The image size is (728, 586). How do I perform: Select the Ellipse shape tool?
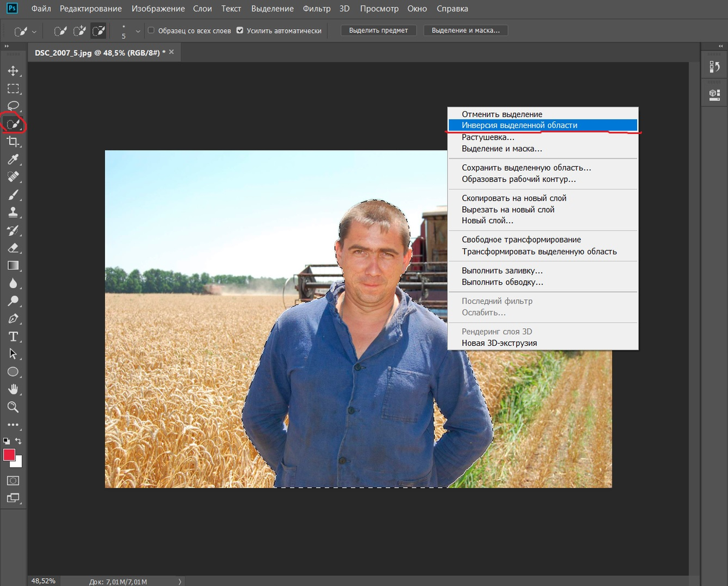13,372
